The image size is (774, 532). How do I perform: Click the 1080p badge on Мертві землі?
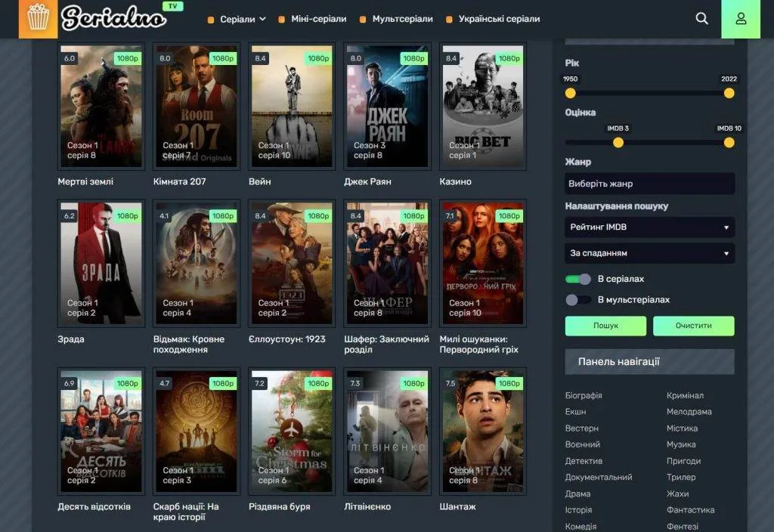pos(127,58)
